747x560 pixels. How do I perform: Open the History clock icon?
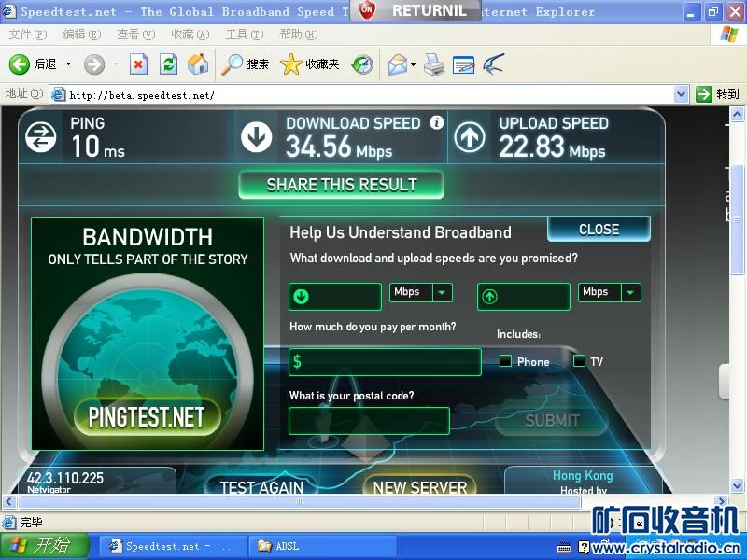[362, 64]
